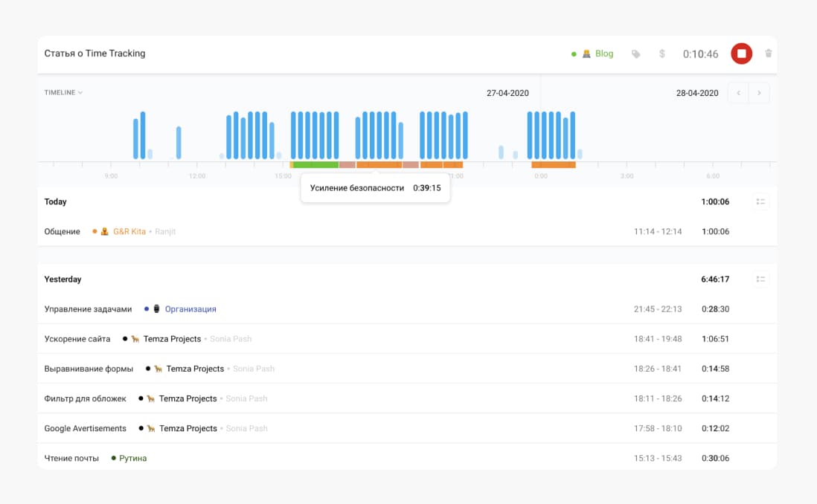This screenshot has height=504, width=817.
Task: Click the trash icon to discard timer
Action: click(x=768, y=53)
